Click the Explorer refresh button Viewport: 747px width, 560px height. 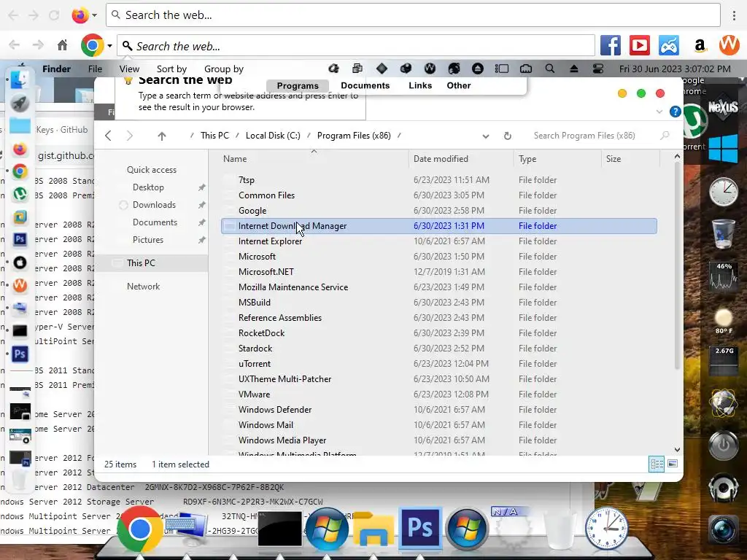[x=508, y=136]
